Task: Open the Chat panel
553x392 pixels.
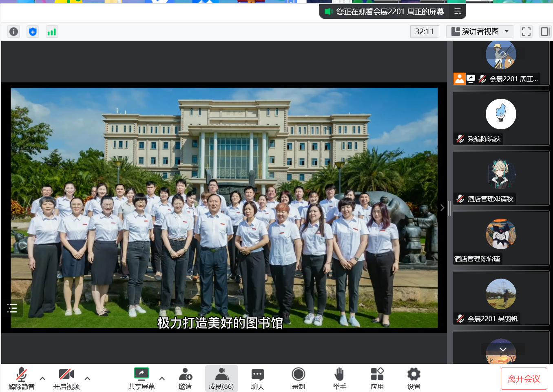Action: pos(257,378)
